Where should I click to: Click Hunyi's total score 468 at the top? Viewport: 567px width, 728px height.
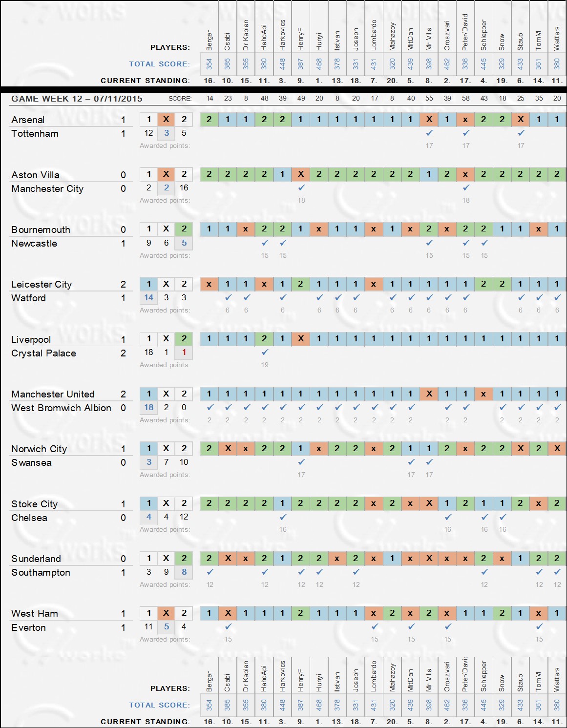click(x=319, y=64)
